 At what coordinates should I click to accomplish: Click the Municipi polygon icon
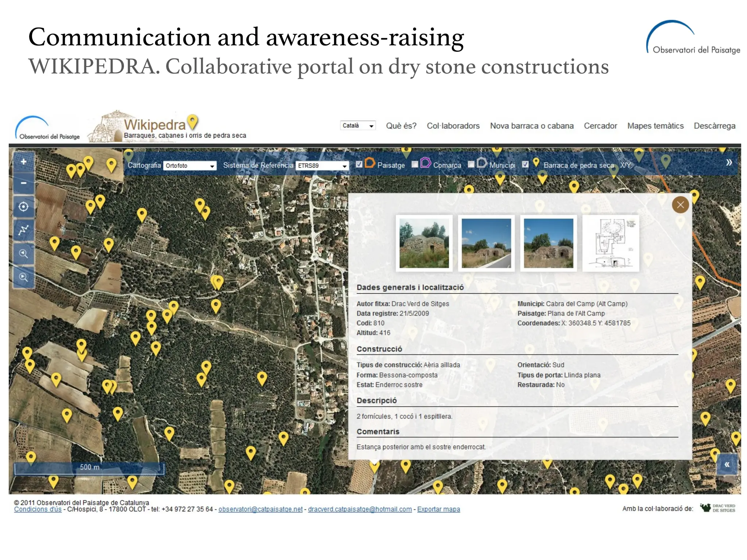pyautogui.click(x=482, y=163)
